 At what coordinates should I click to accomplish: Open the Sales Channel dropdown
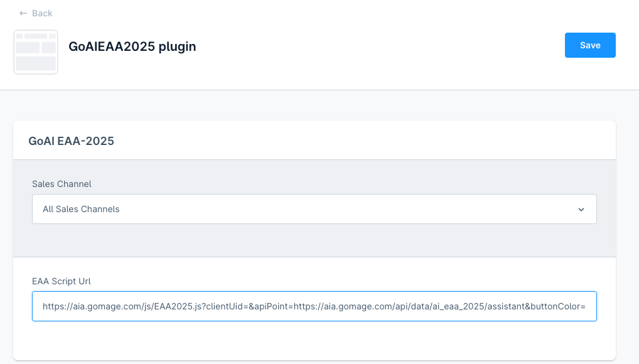point(314,209)
